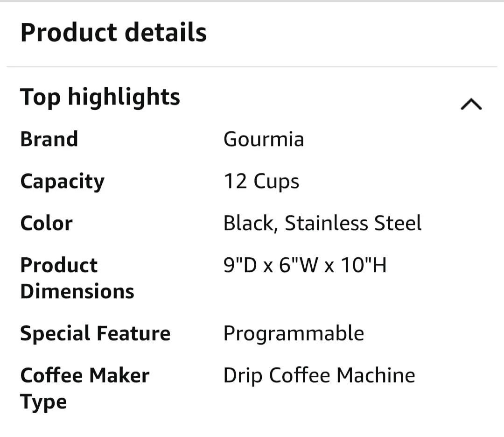
Task: Click the word Steel in the color value
Action: tap(398, 223)
